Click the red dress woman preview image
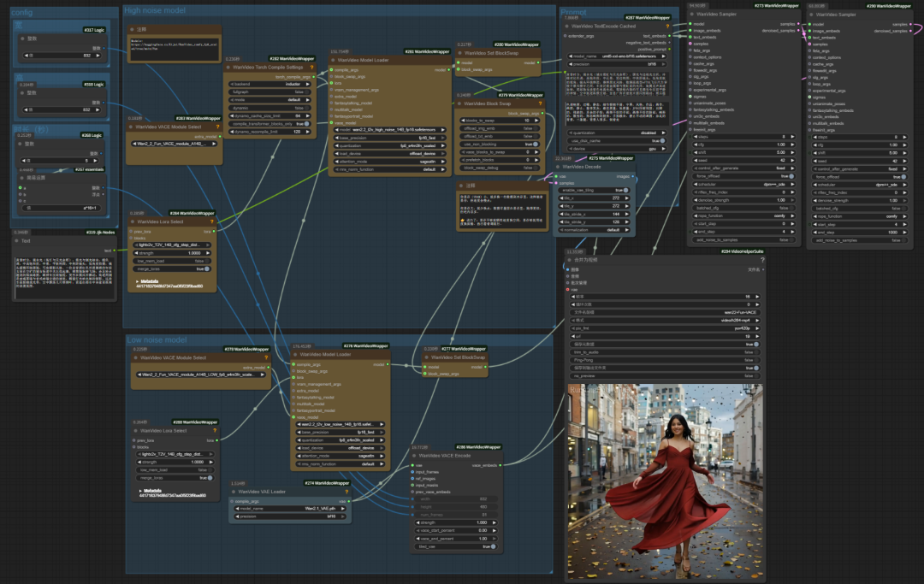This screenshot has height=584, width=924. point(664,483)
